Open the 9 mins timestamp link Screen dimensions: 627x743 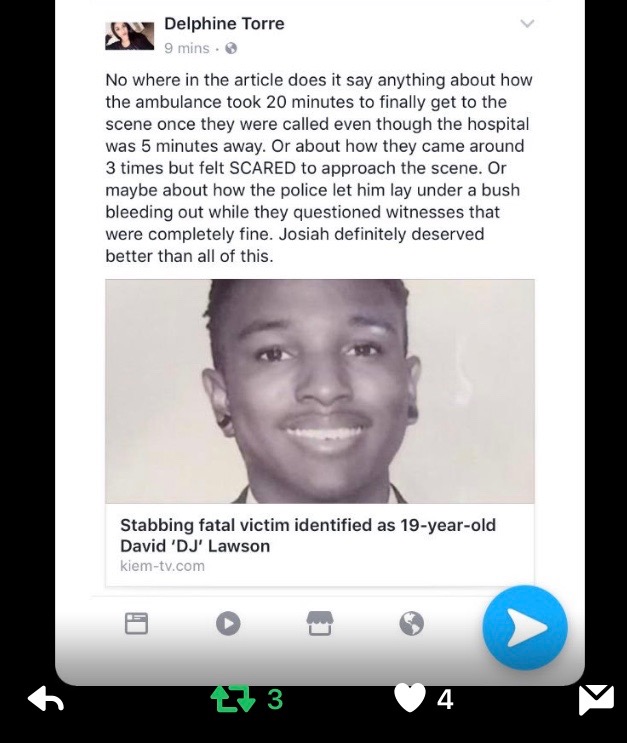point(187,48)
